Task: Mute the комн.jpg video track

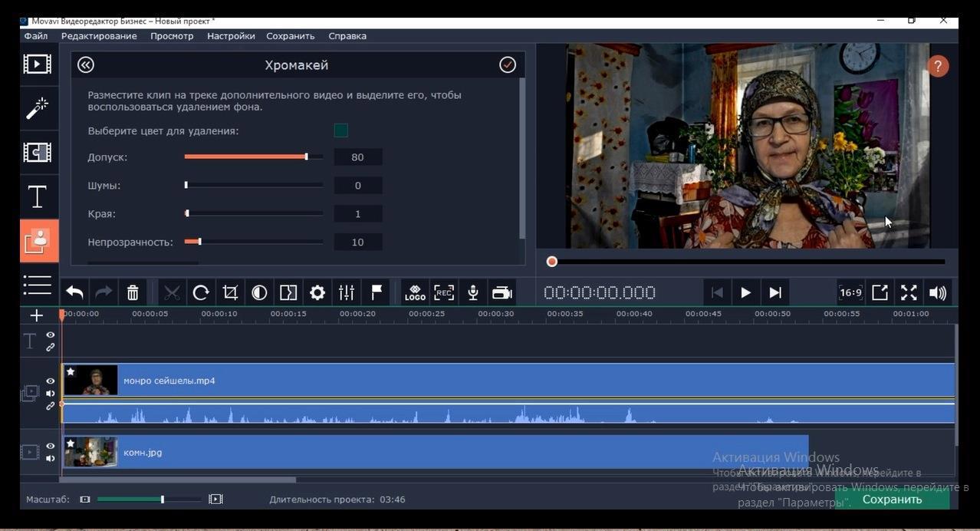Action: click(51, 458)
